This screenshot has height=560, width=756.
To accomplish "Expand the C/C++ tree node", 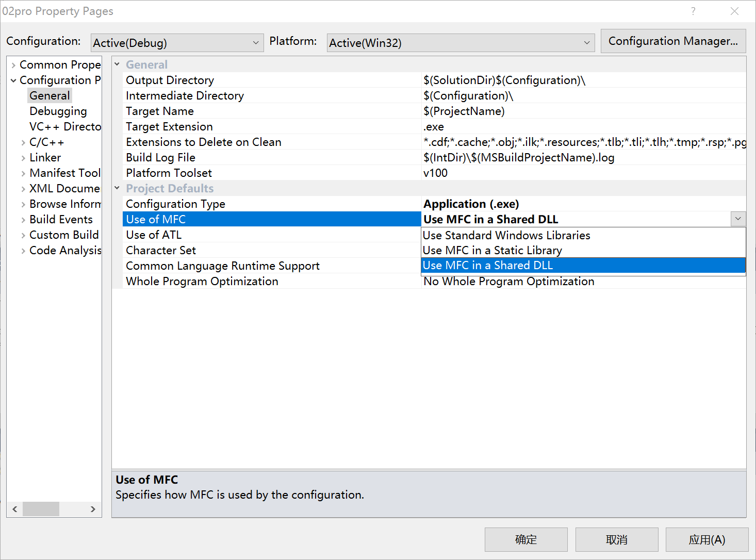I will point(23,142).
